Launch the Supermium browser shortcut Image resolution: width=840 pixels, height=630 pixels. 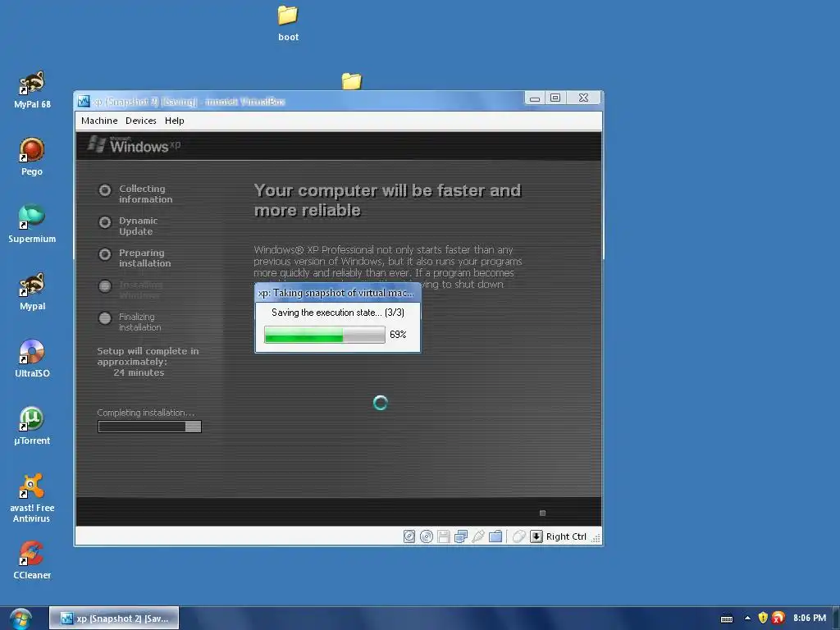click(32, 224)
